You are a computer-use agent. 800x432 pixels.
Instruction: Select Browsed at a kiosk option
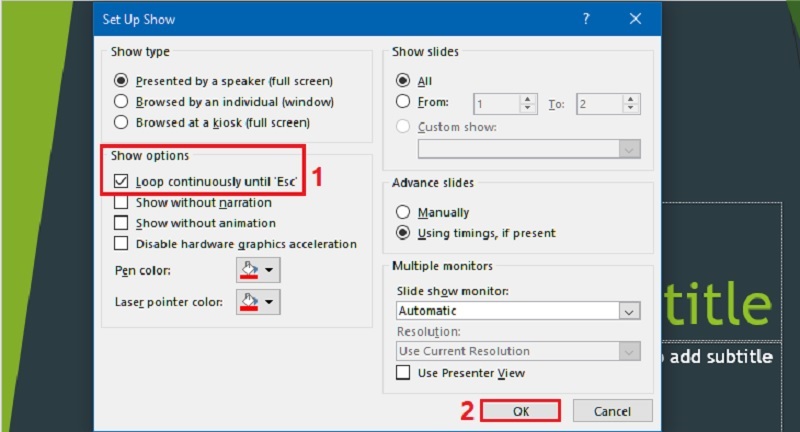click(x=122, y=122)
